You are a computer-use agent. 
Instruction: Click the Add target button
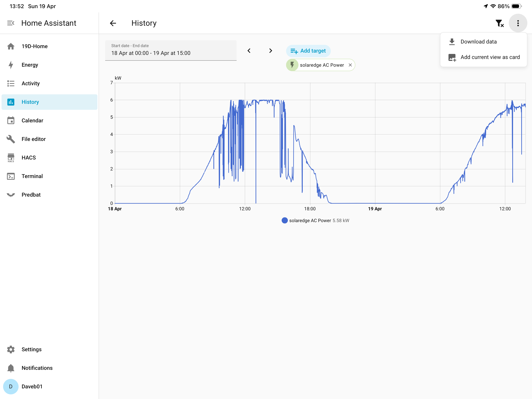tap(308, 51)
